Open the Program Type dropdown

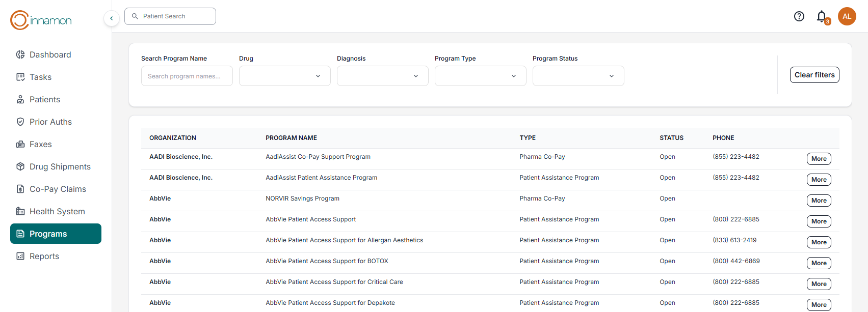click(x=480, y=76)
